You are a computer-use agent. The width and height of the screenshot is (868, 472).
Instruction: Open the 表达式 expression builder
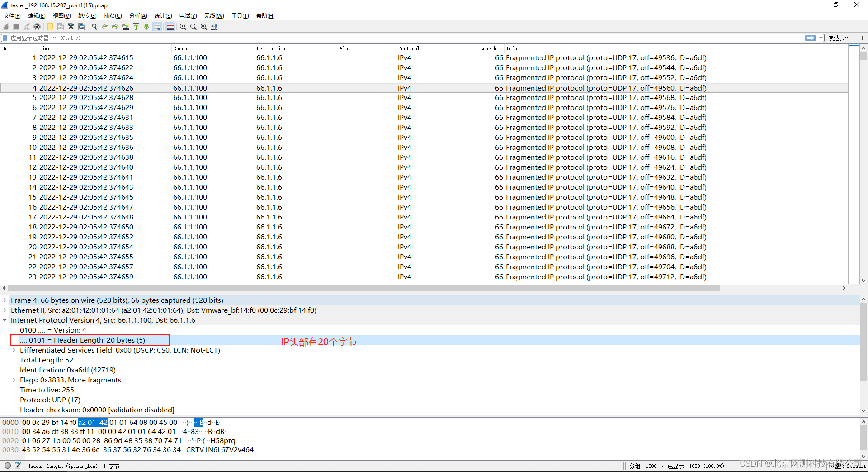point(839,38)
